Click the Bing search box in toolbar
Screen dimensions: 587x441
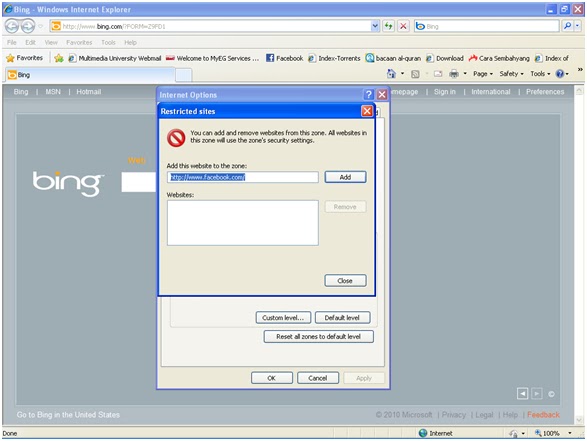coord(487,26)
